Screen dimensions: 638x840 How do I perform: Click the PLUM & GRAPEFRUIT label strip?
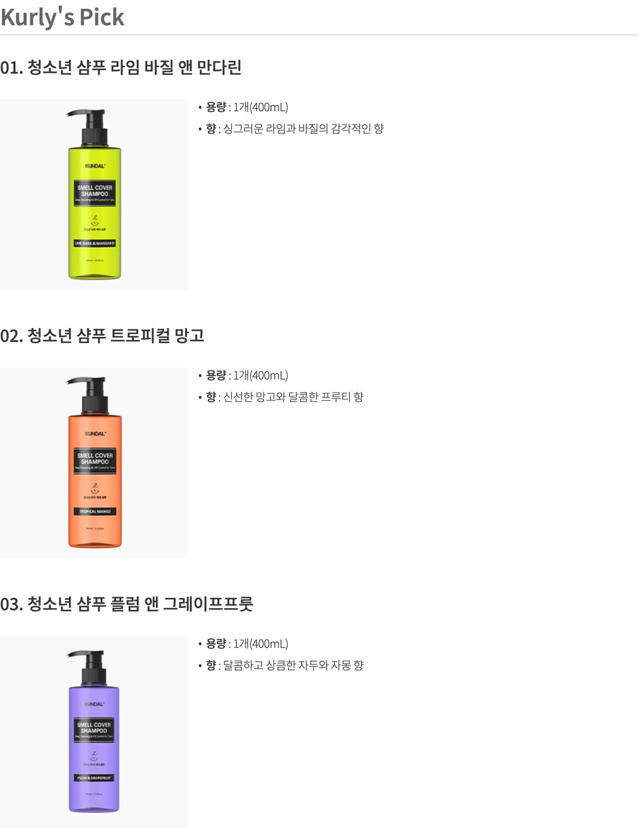(94, 778)
